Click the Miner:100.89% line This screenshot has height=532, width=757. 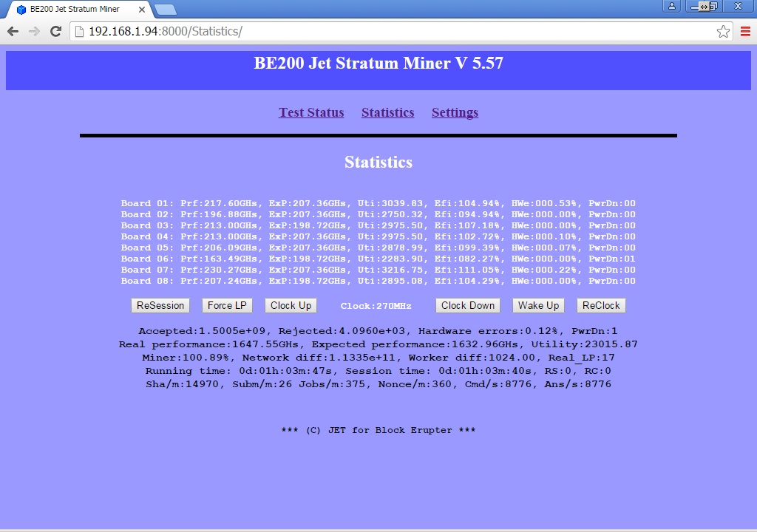click(x=378, y=358)
